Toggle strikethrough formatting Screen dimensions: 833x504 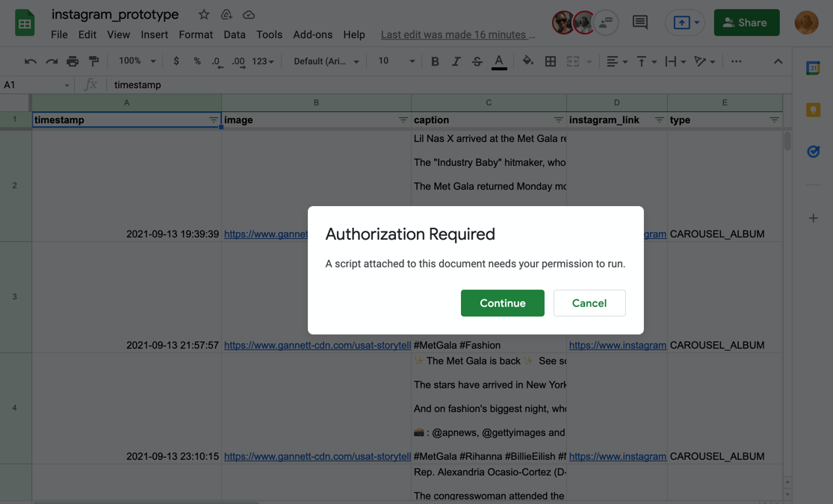477,60
